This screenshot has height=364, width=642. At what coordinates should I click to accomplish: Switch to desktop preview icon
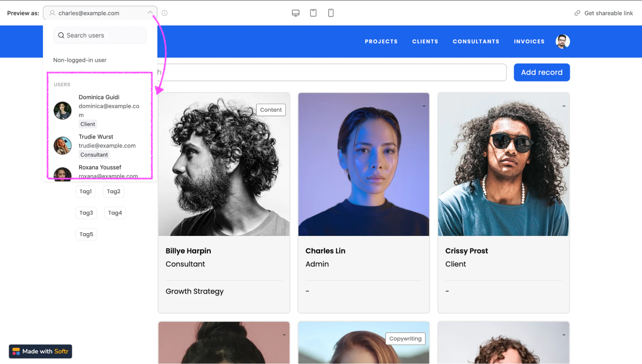point(295,13)
